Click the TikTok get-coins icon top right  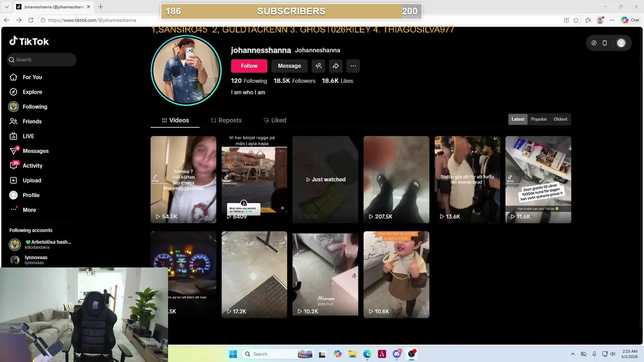(x=594, y=43)
